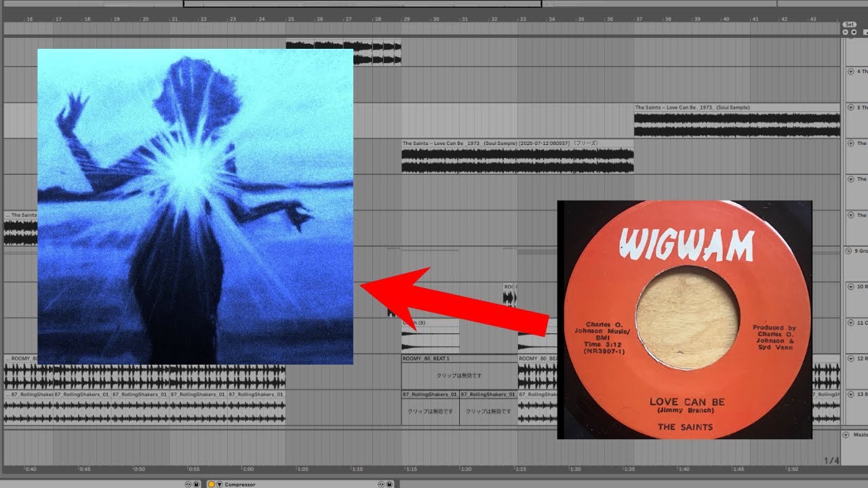This screenshot has height=488, width=868.
Task: Unfold the Master track triangle
Action: (846, 434)
